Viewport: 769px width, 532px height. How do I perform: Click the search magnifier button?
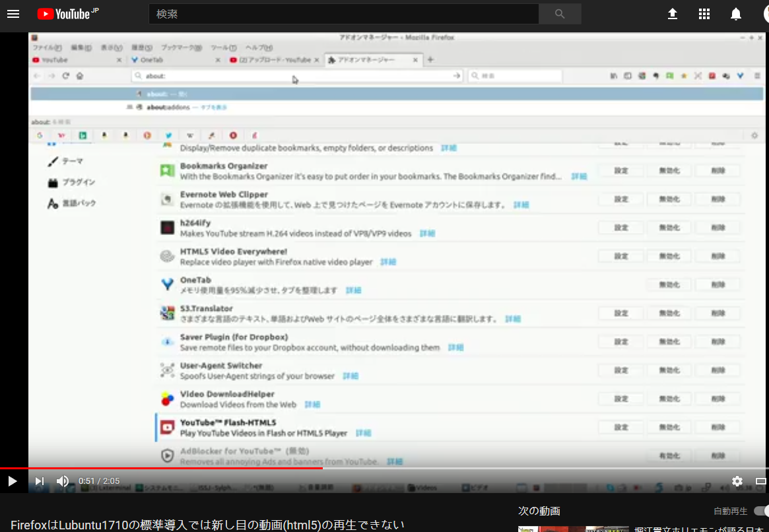560,14
